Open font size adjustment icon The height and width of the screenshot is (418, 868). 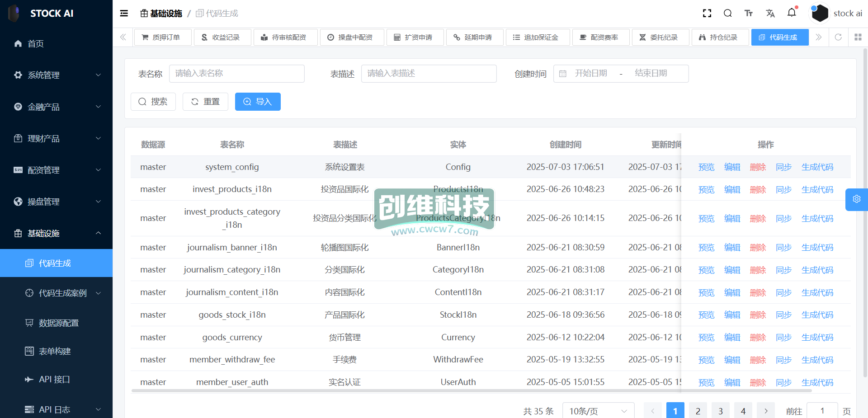(x=749, y=14)
